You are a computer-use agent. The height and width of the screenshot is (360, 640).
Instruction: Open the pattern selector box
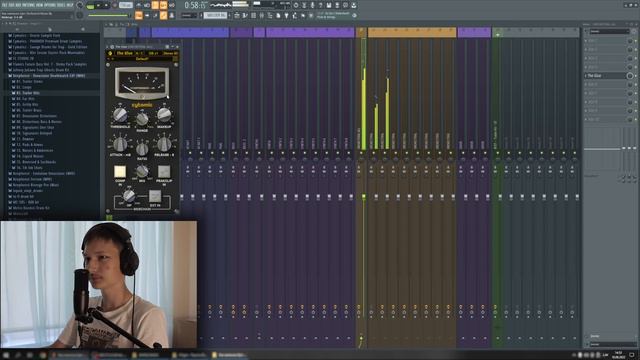pyautogui.click(x=215, y=15)
